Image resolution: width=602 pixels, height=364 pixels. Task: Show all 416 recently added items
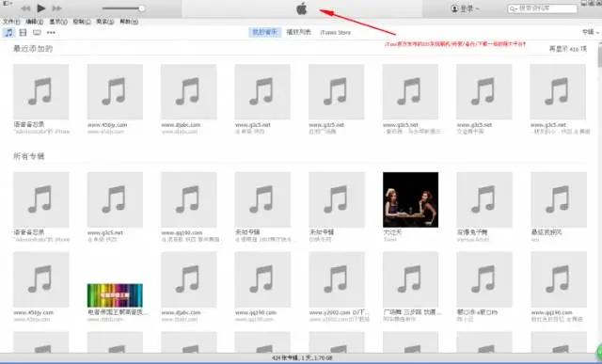click(568, 49)
